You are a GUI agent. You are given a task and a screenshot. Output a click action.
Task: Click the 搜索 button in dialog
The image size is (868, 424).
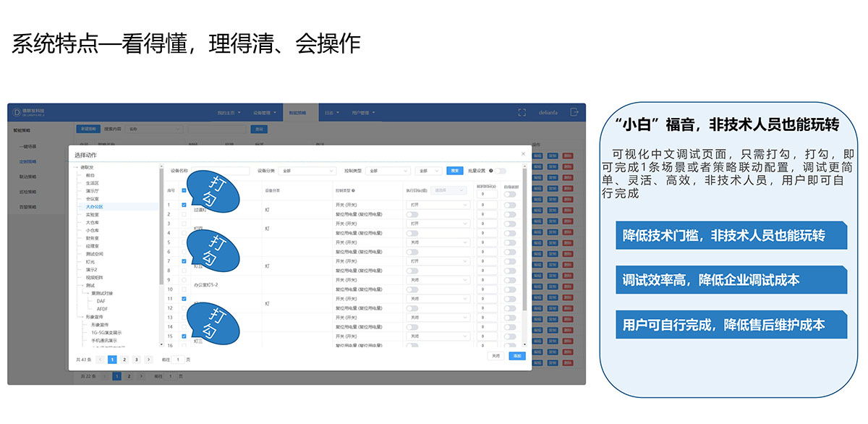pos(454,171)
